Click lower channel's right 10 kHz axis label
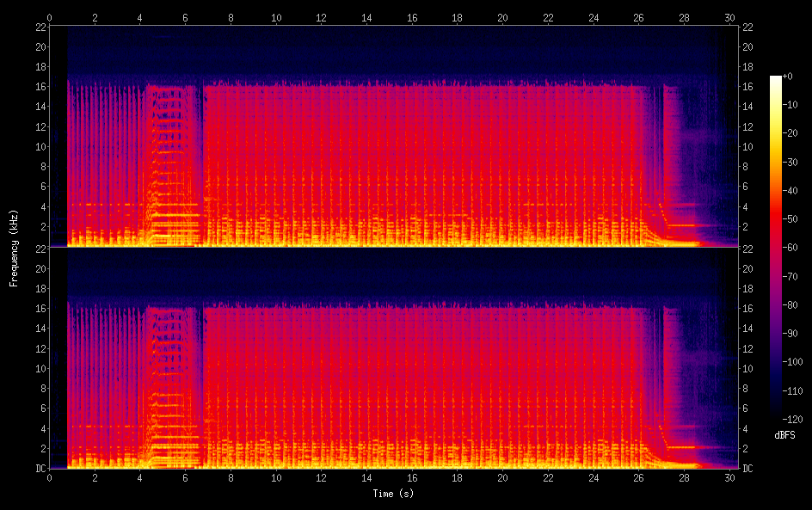 click(748, 368)
